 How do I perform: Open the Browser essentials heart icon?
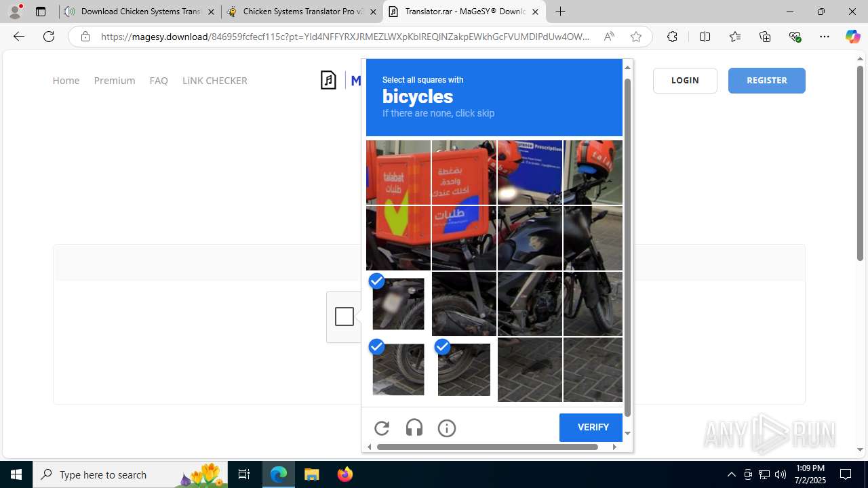795,37
